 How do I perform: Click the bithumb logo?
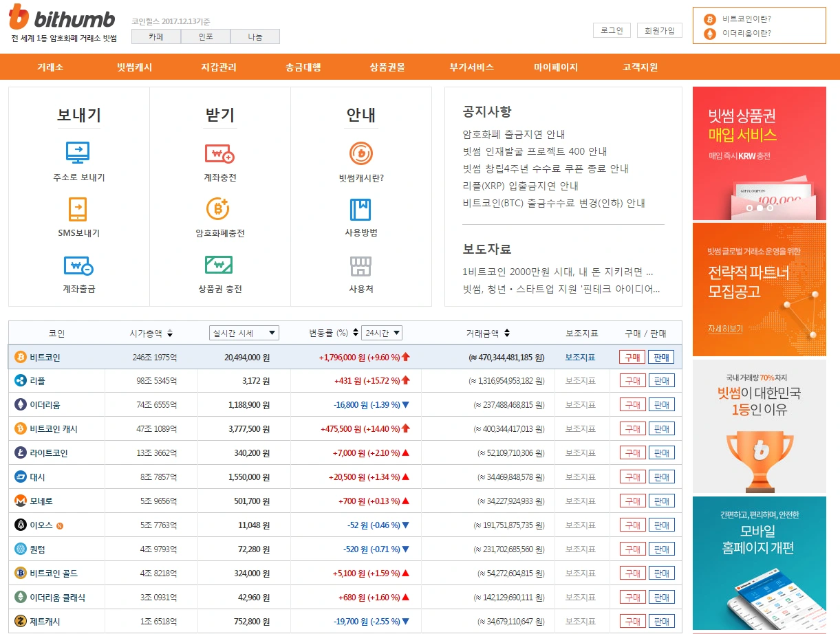(63, 17)
